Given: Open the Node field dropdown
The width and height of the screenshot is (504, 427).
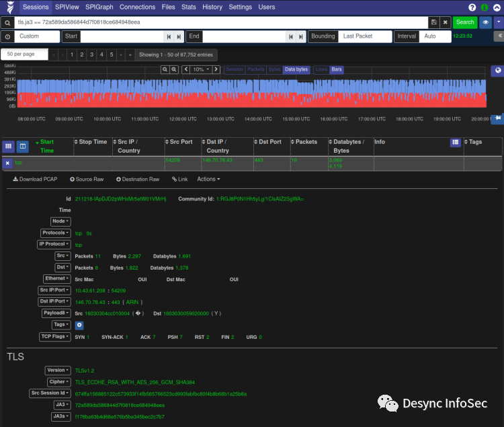Looking at the screenshot, I should tap(60, 221).
